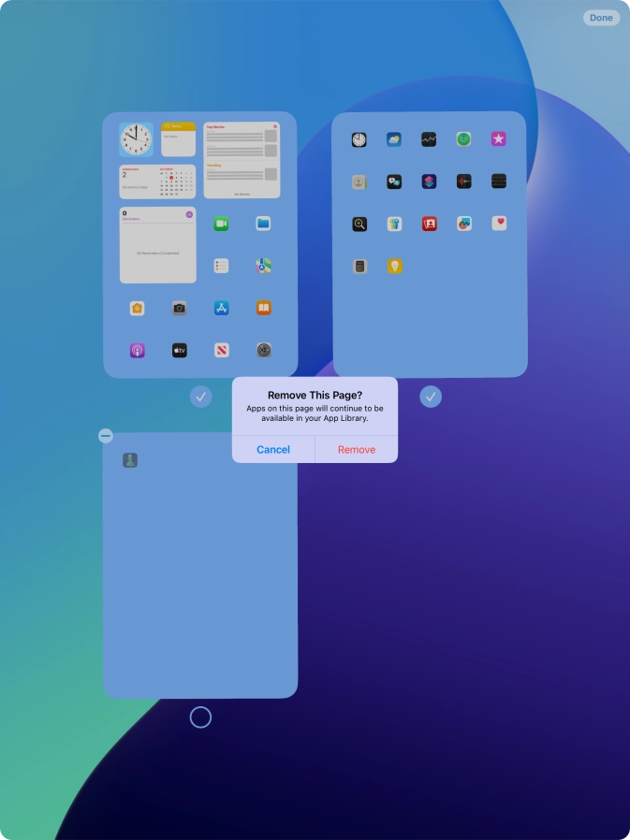This screenshot has height=840, width=630.
Task: Tap the Shortcuts app icon
Action: tap(429, 181)
